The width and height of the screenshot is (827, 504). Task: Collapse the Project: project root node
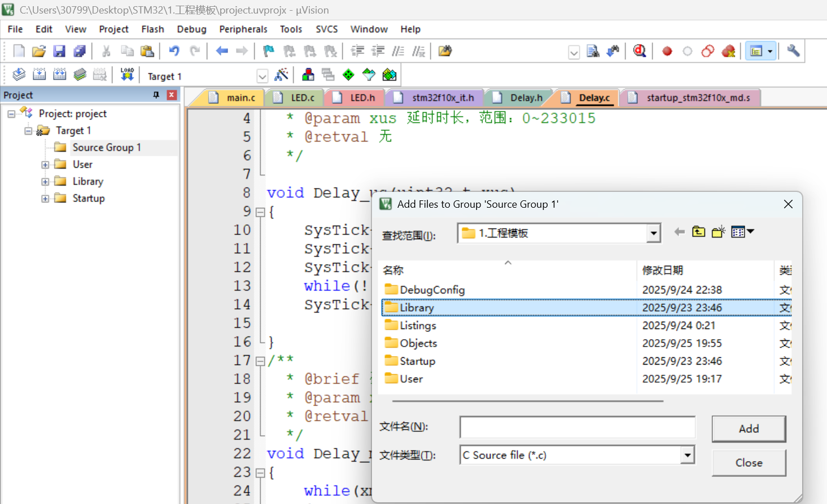coord(11,114)
